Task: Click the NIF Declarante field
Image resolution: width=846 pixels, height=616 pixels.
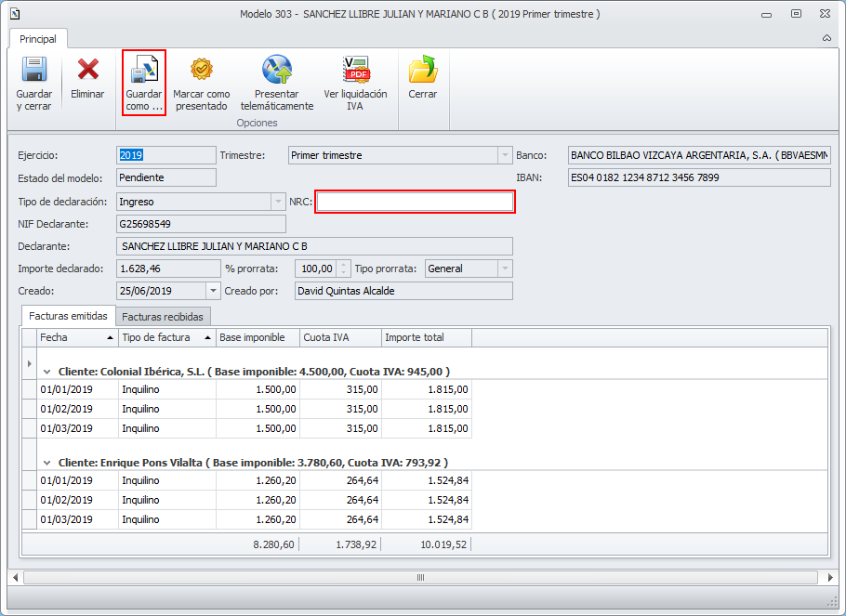Action: (201, 224)
